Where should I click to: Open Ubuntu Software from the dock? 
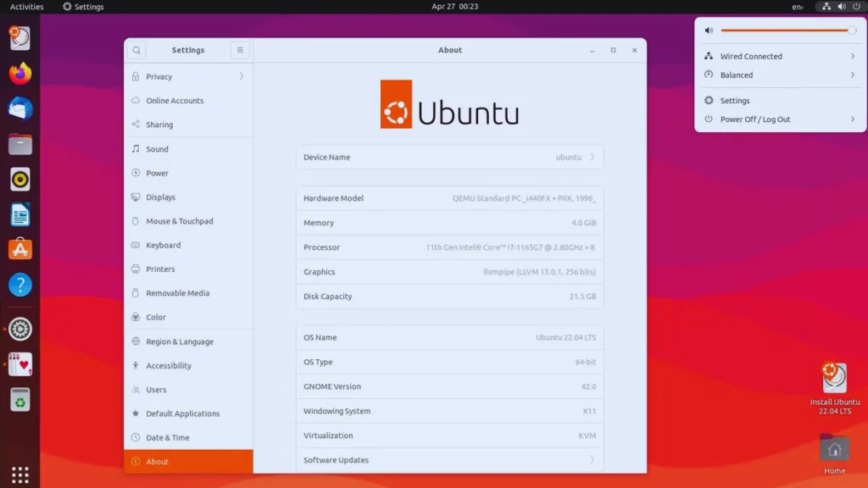[19, 247]
